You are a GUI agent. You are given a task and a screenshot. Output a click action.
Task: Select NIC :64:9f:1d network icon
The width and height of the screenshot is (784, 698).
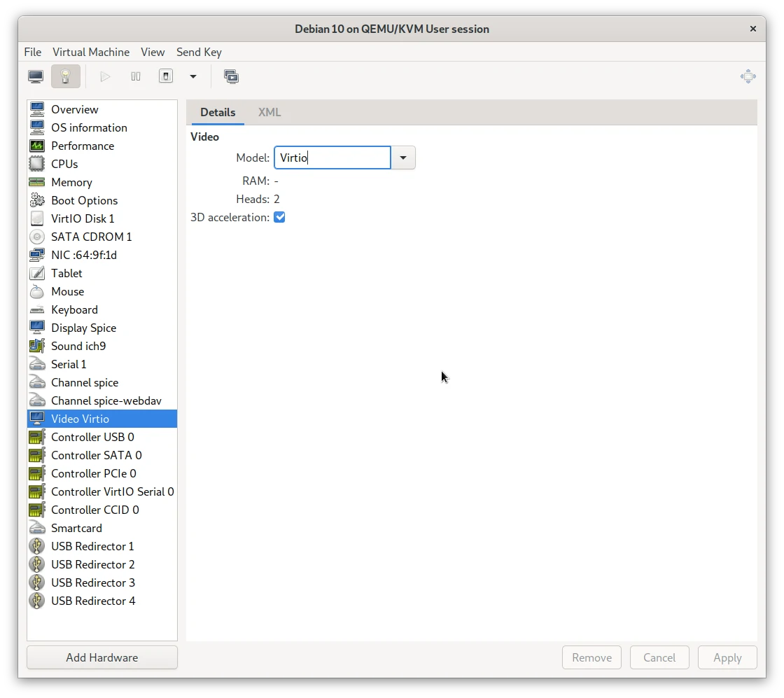point(37,255)
